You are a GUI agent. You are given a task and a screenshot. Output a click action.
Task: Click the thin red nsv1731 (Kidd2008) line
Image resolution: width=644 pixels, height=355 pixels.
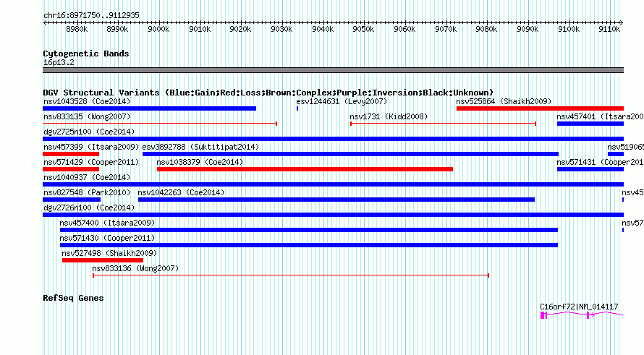[443, 124]
